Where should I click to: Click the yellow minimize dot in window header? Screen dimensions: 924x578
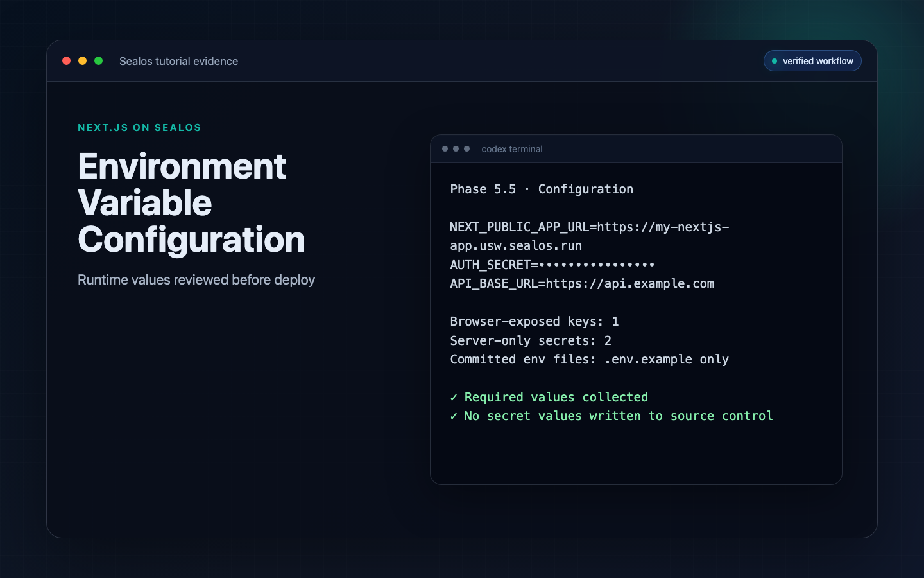(x=82, y=61)
